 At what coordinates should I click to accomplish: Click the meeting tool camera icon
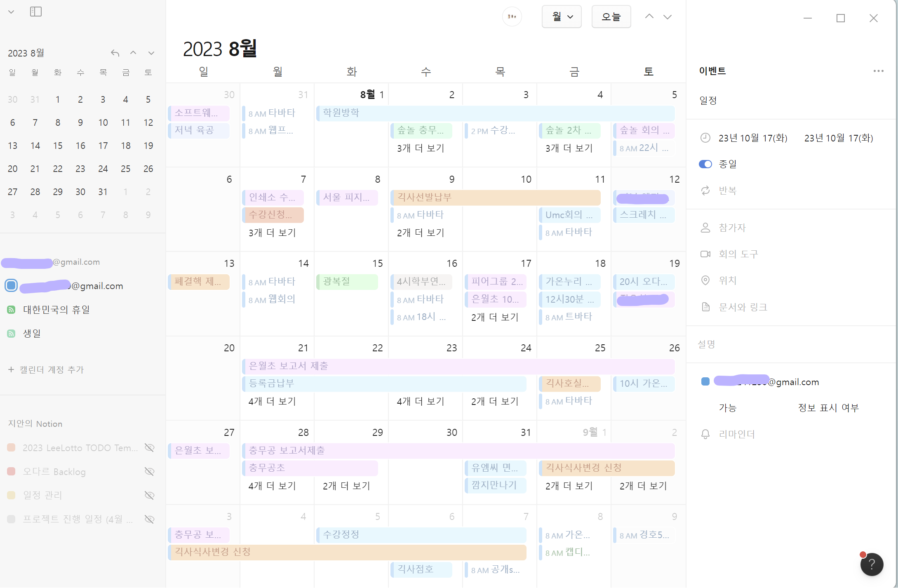(705, 254)
